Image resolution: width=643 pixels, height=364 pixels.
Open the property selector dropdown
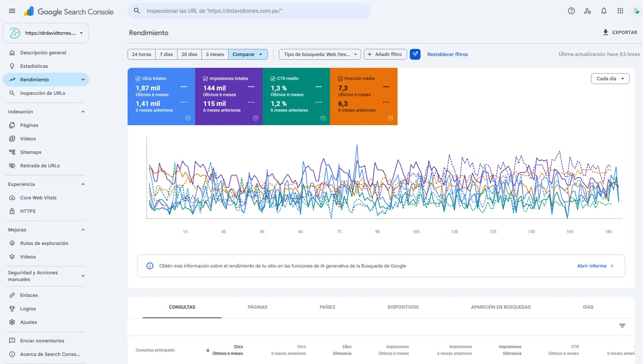[x=46, y=33]
